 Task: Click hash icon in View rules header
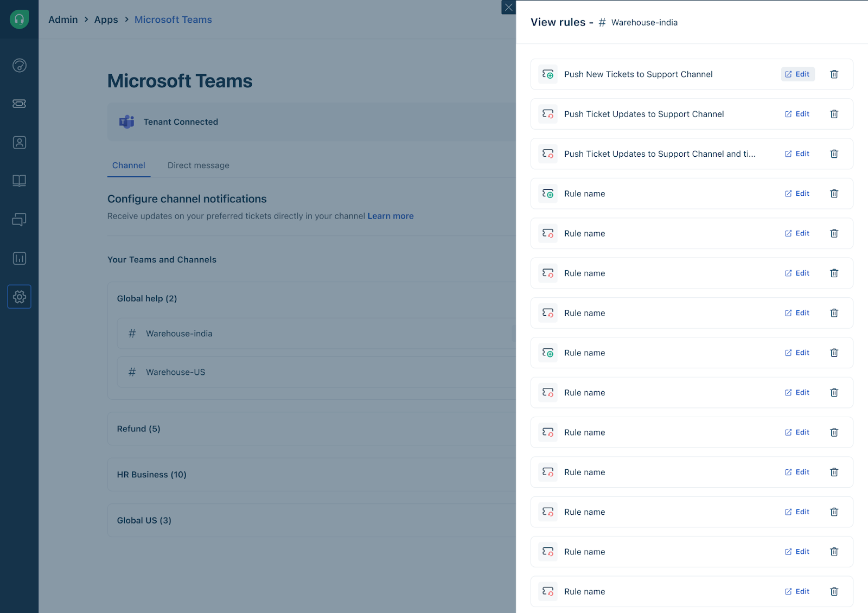[602, 23]
